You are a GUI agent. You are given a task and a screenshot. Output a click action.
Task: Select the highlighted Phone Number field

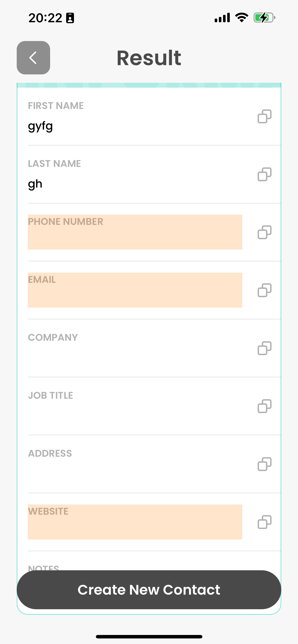click(x=135, y=232)
